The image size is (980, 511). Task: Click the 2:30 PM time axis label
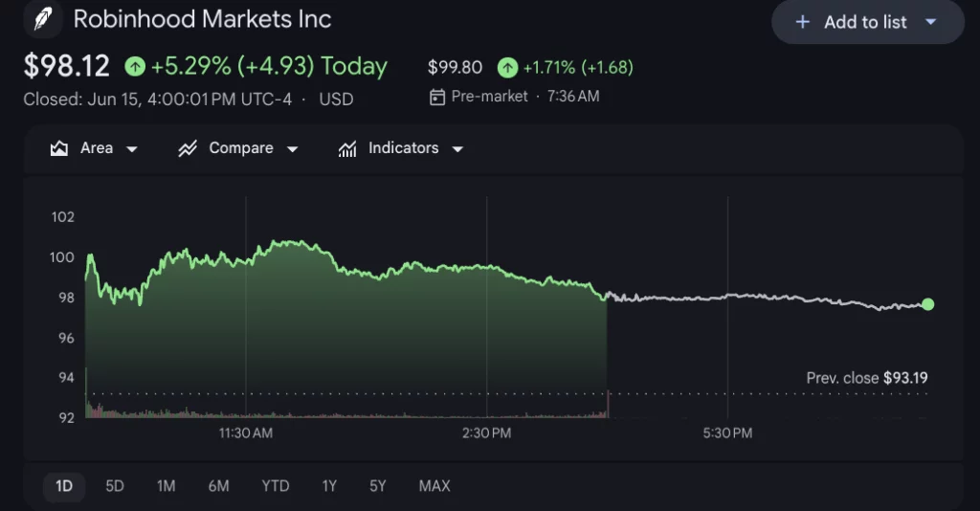486,433
